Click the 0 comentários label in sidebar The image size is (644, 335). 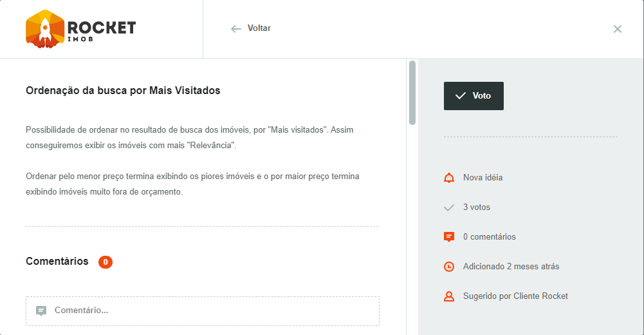[x=489, y=237]
